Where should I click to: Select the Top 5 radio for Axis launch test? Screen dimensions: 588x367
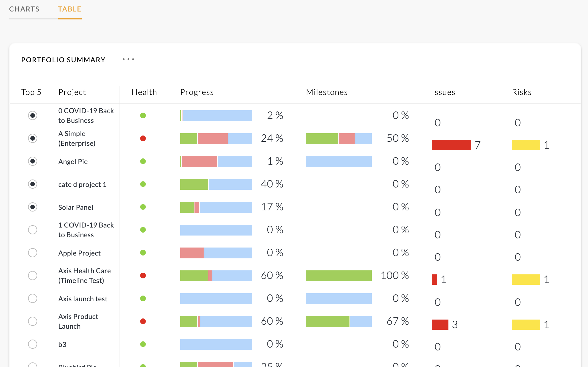(x=33, y=298)
